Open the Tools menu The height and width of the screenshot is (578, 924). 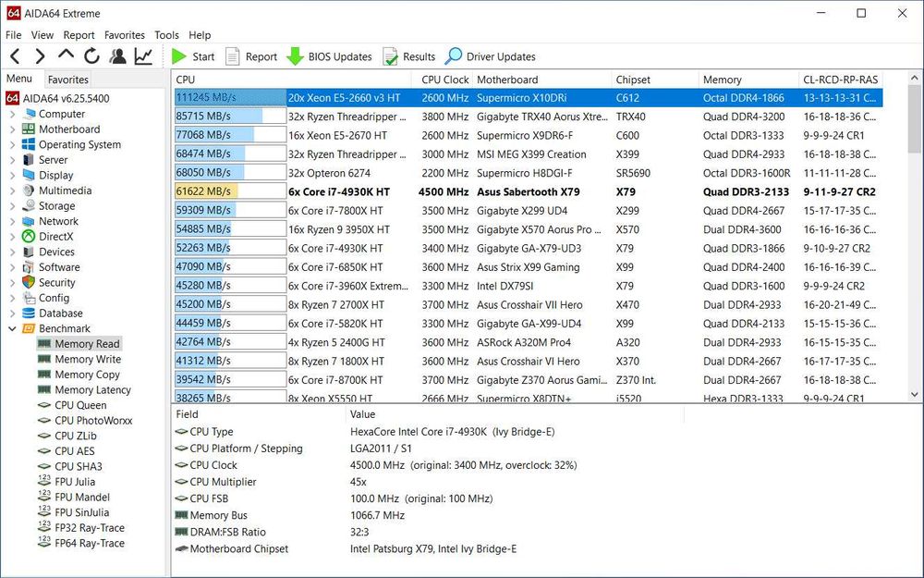pyautogui.click(x=166, y=35)
